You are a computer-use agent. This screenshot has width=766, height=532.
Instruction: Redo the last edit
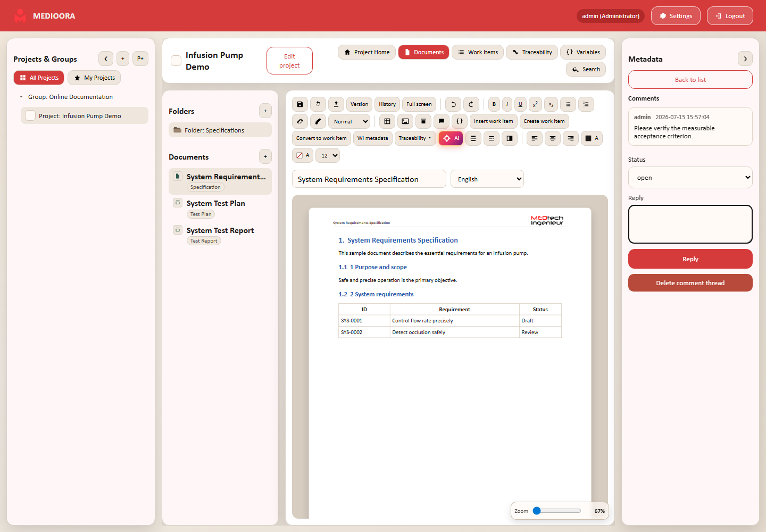tap(471, 104)
